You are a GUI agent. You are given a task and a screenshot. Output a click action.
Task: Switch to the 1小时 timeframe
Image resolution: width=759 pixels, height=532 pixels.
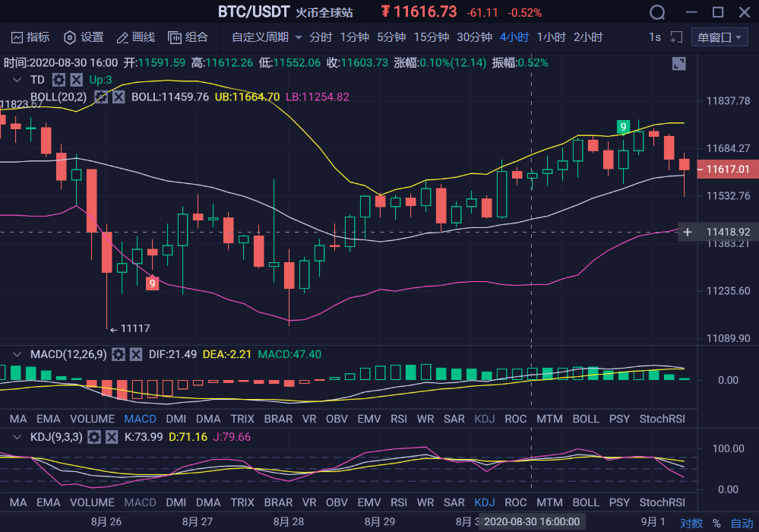(x=551, y=37)
